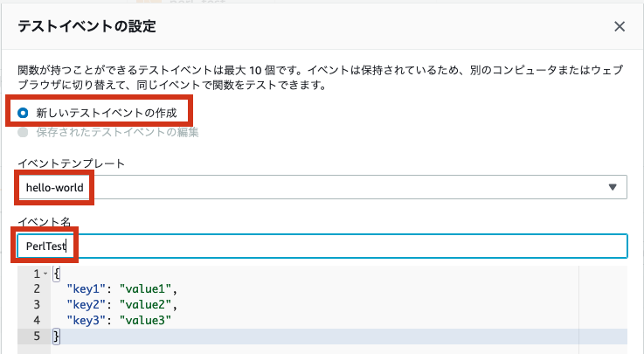Click the テストイベントの設定 dialog title

pyautogui.click(x=87, y=26)
